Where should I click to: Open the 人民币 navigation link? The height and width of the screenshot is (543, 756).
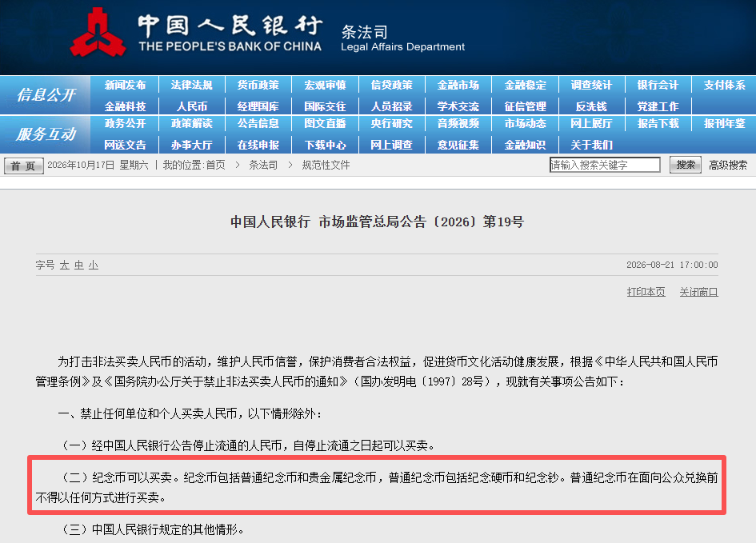(x=191, y=106)
